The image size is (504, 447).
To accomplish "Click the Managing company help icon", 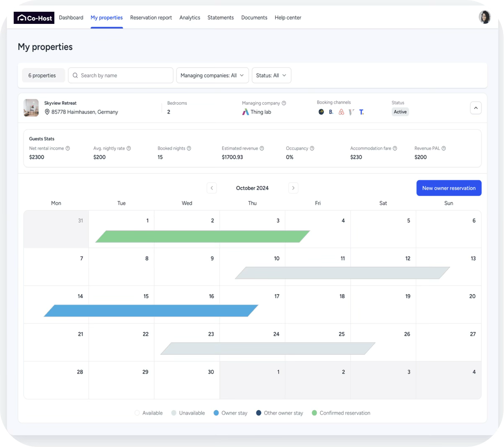I will [x=284, y=103].
